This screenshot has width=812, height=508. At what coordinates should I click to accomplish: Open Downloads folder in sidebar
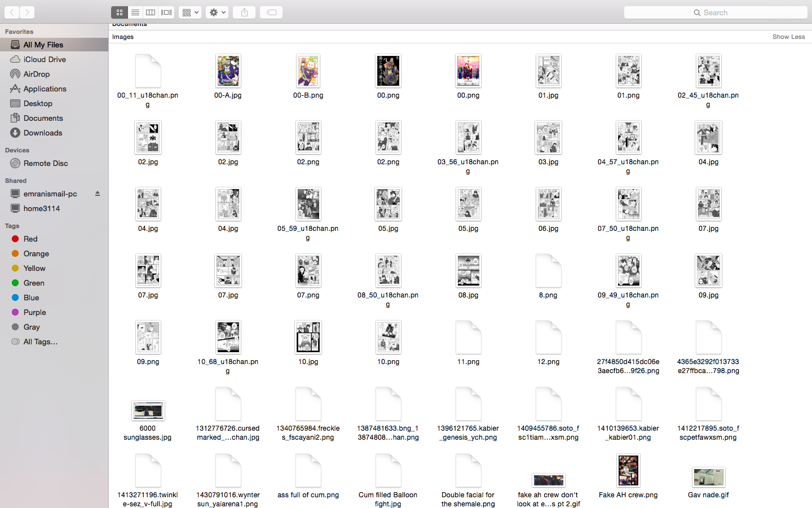click(x=54, y=133)
